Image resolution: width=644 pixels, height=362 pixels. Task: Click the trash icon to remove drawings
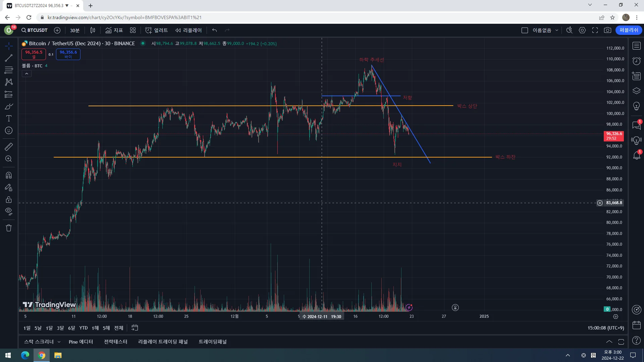[x=9, y=228]
